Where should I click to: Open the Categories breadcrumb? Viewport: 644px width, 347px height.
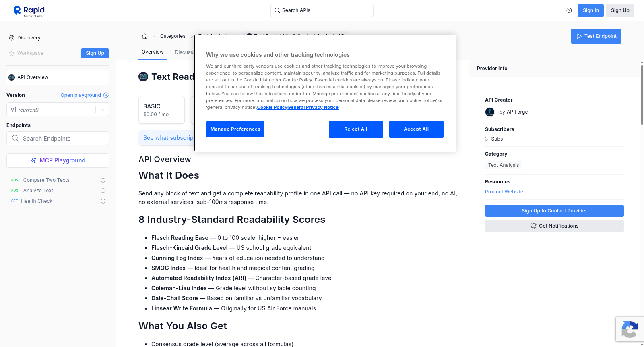tap(173, 36)
